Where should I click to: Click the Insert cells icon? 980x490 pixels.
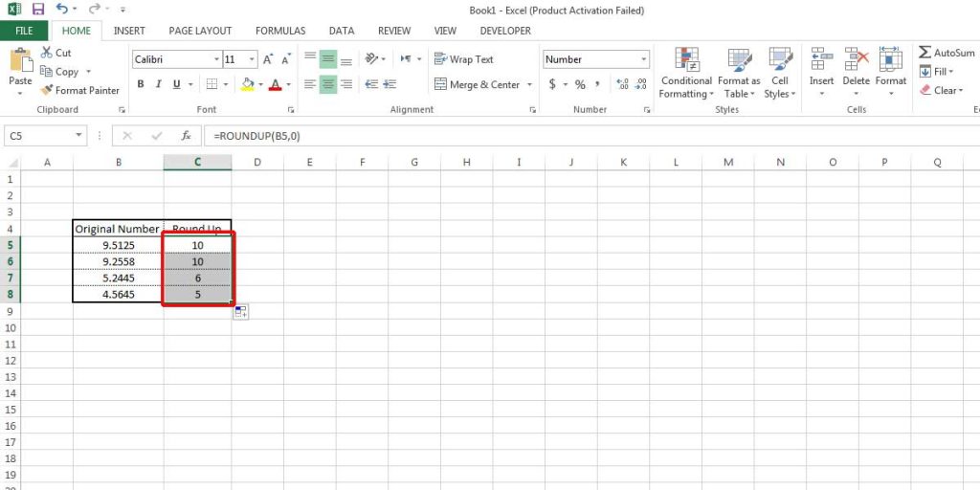pyautogui.click(x=822, y=59)
